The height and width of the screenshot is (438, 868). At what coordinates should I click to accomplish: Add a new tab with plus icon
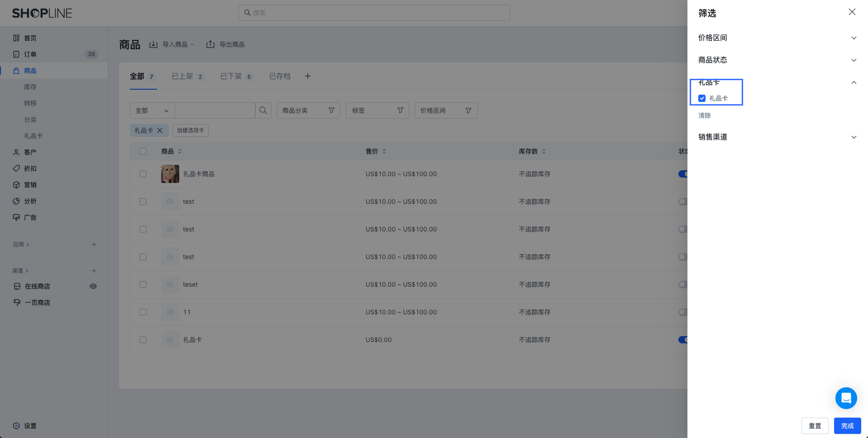pyautogui.click(x=308, y=76)
